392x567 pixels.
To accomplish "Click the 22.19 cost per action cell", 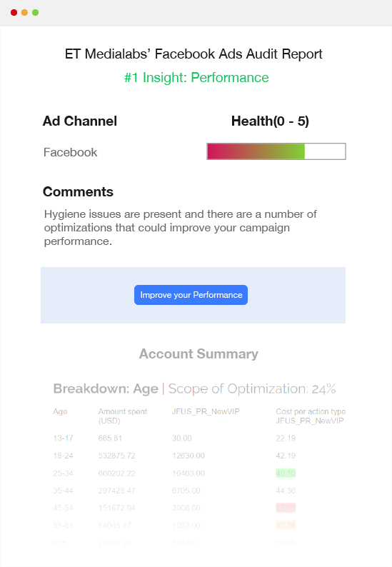I will [286, 438].
